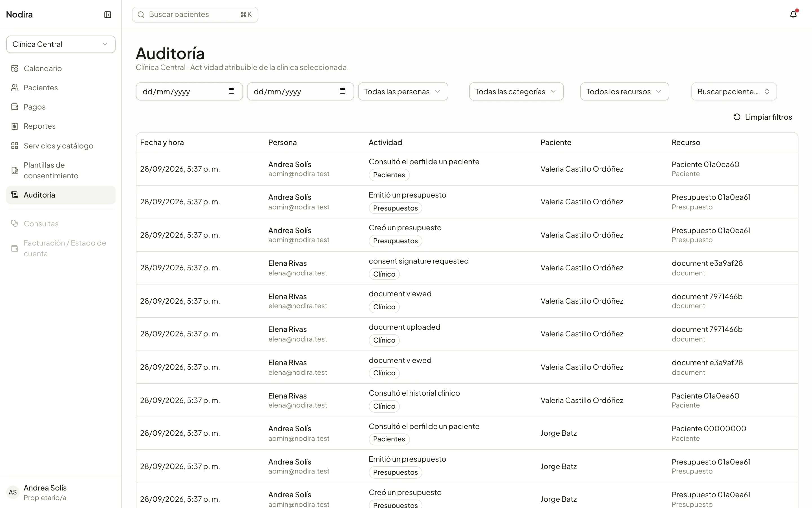Image resolution: width=812 pixels, height=508 pixels.
Task: Click the second dd/mm/yyyy date field
Action: 300,91
